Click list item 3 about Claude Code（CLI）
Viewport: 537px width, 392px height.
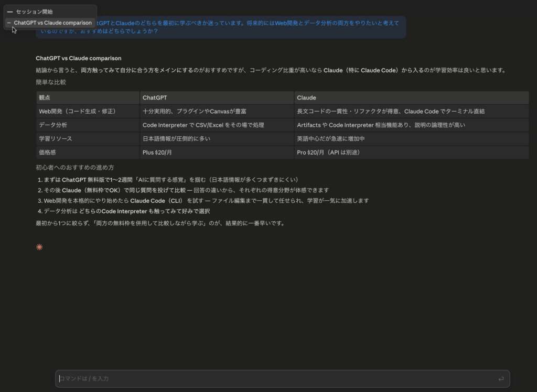point(203,201)
